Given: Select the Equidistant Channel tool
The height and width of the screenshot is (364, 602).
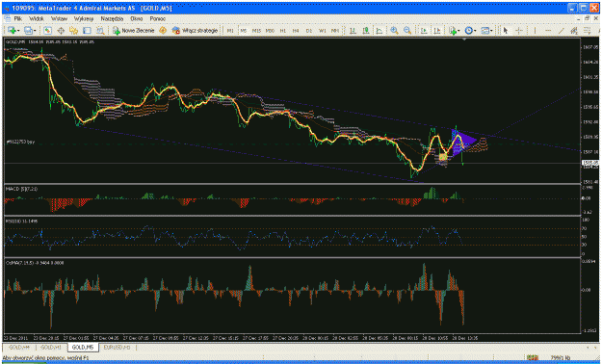Looking at the screenshot, I should (x=574, y=31).
